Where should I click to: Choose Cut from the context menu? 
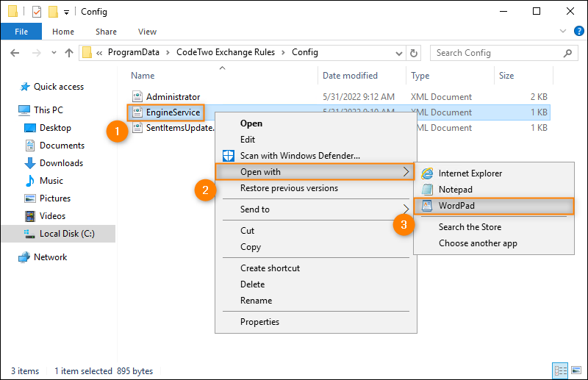316,231
